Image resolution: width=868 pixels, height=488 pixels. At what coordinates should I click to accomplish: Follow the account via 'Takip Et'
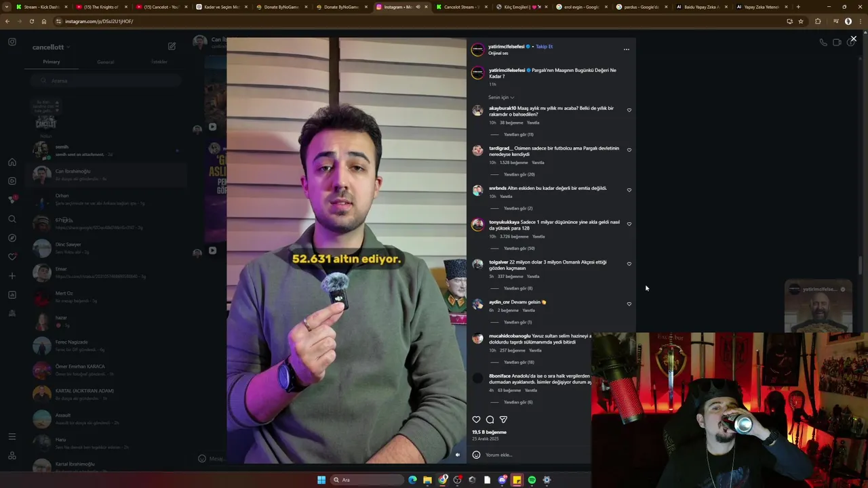(544, 47)
